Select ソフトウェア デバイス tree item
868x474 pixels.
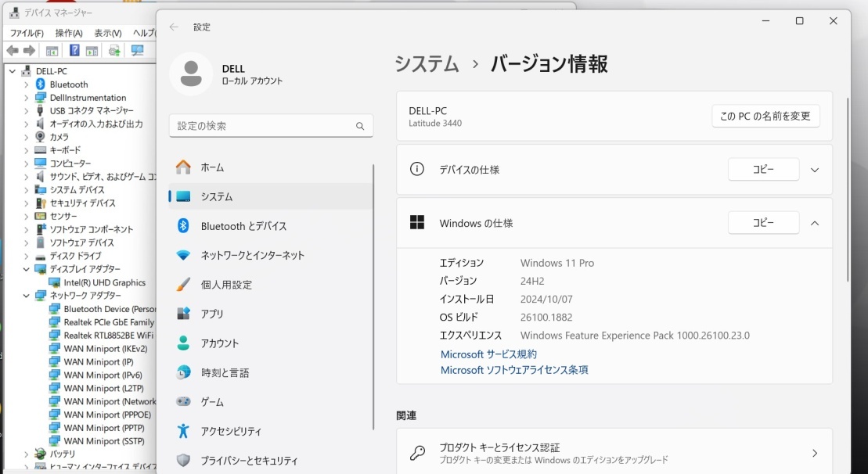81,242
